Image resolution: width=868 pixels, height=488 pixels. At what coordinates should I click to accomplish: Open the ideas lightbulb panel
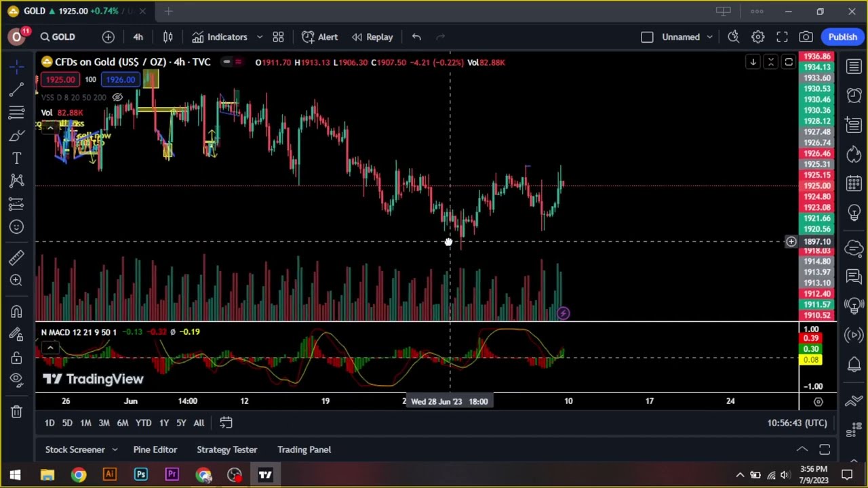click(854, 213)
